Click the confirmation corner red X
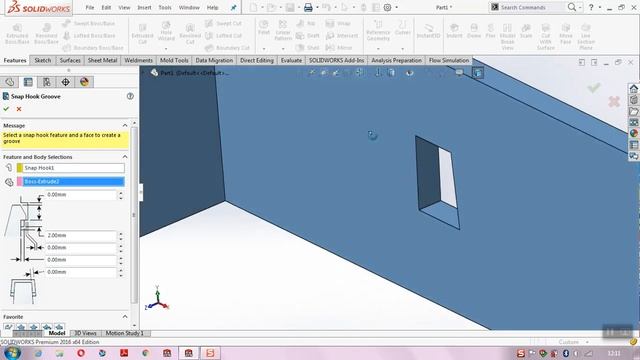 [614, 101]
